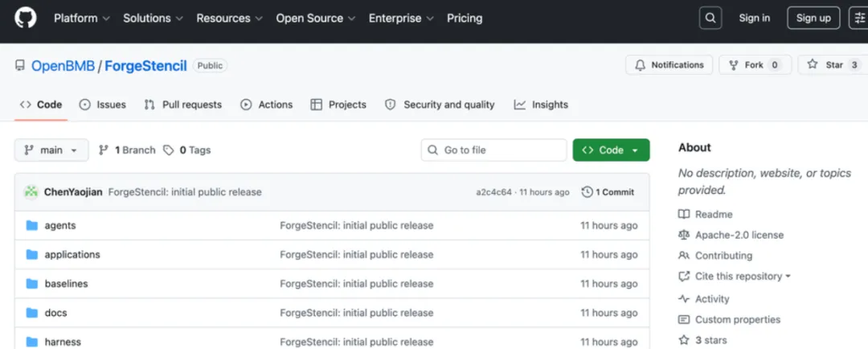Star the repository with Star button
The width and height of the screenshot is (868, 349).
click(x=833, y=65)
